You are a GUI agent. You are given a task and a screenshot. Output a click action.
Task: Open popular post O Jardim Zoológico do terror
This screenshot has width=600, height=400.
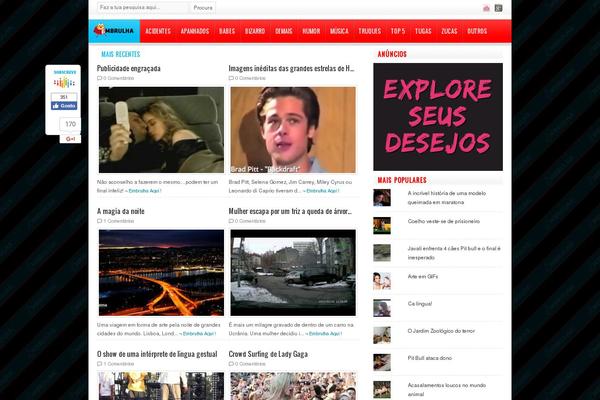[441, 331]
